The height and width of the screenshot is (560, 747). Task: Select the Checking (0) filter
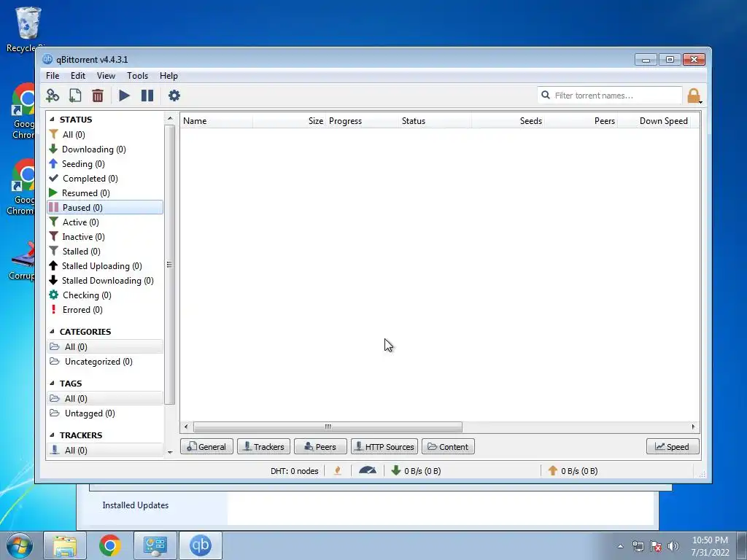(105, 295)
